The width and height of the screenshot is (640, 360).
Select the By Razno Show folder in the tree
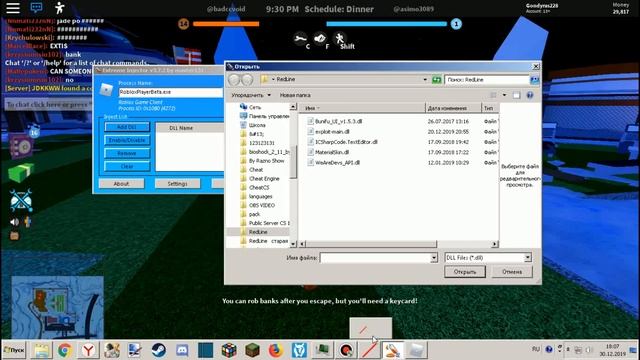pyautogui.click(x=266, y=161)
